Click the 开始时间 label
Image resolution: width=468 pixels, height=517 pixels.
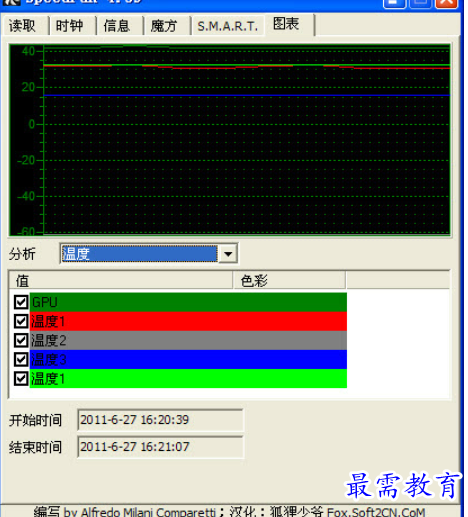click(35, 420)
